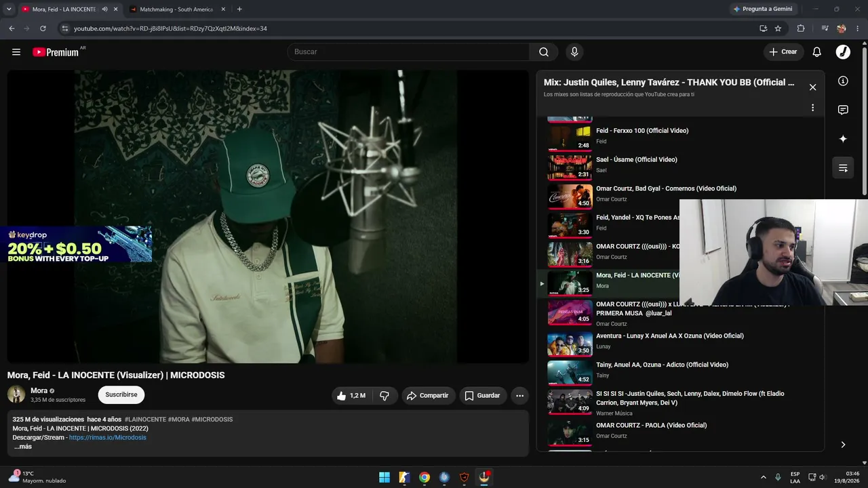
Task: Open the orange shield app in taskbar
Action: click(464, 477)
